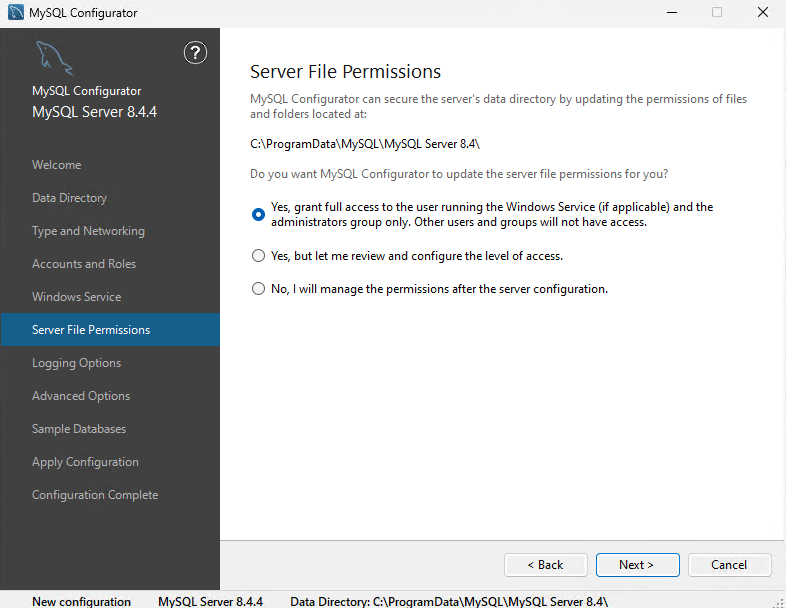Click the Data Directory entry in status bar
The image size is (786, 608).
click(449, 601)
